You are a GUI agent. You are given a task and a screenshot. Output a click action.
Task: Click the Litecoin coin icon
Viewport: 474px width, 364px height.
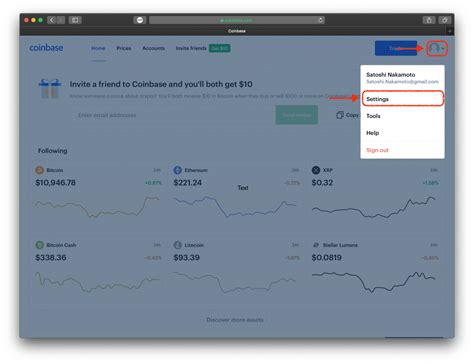click(178, 245)
